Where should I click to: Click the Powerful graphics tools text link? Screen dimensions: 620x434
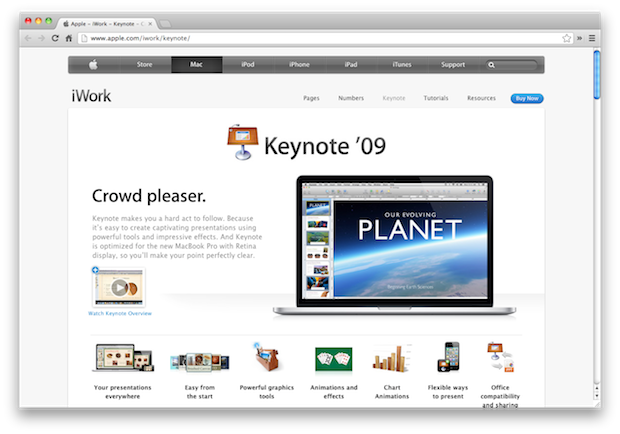click(x=267, y=392)
